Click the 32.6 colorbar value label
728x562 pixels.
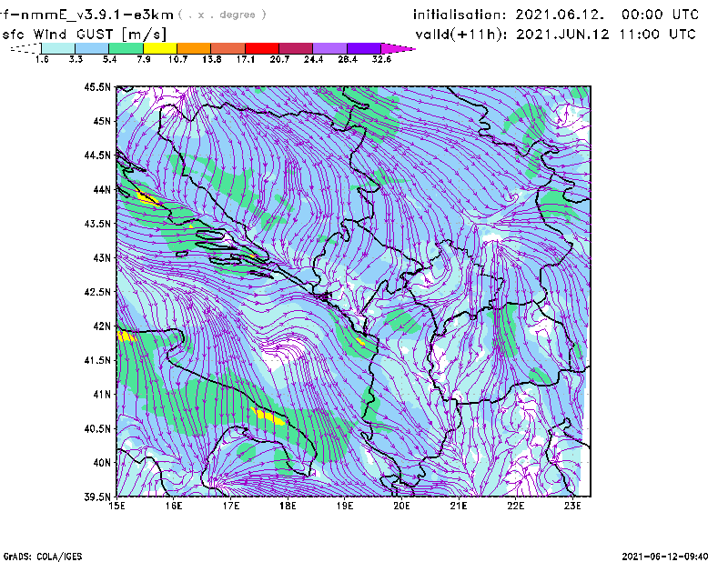[381, 59]
